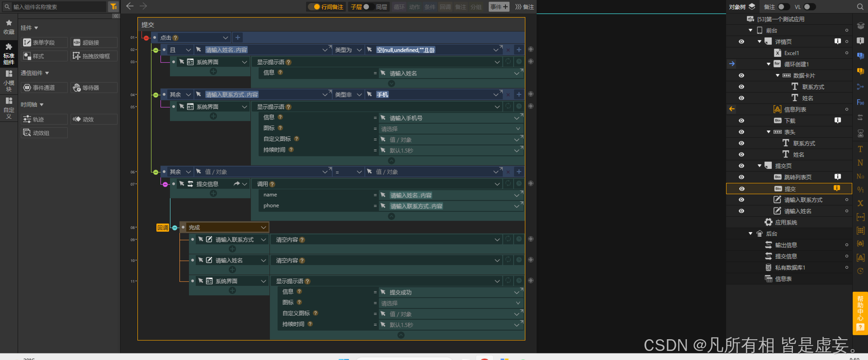Toggle the 备注 switch in the object tree header
Image resolution: width=868 pixels, height=360 pixels.
click(783, 7)
